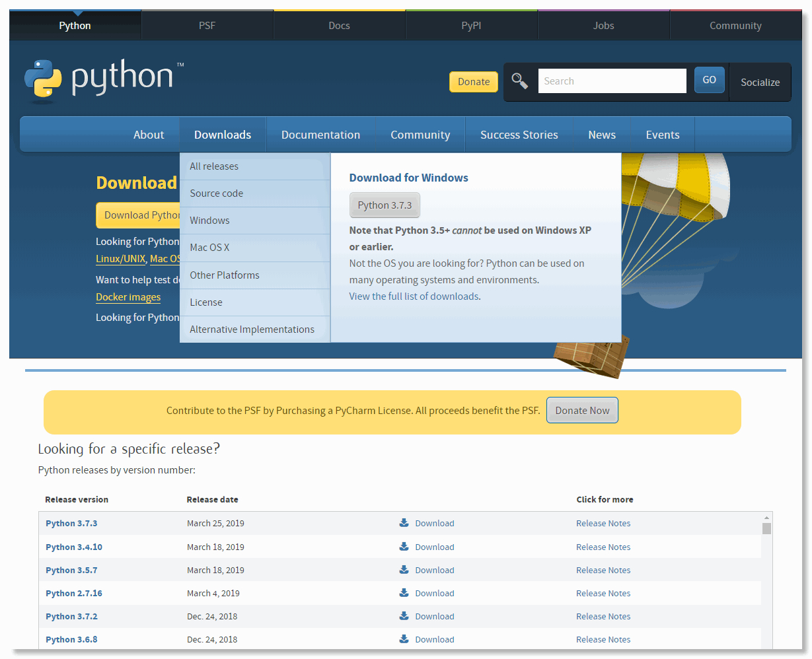The height and width of the screenshot is (659, 812).
Task: Click the releases list scrollbar thumb
Action: (766, 528)
